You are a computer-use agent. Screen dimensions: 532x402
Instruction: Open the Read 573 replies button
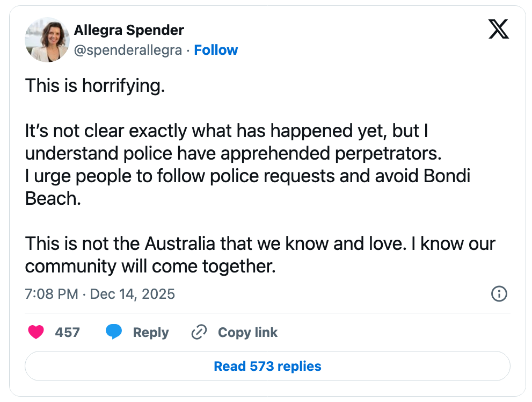click(x=267, y=367)
